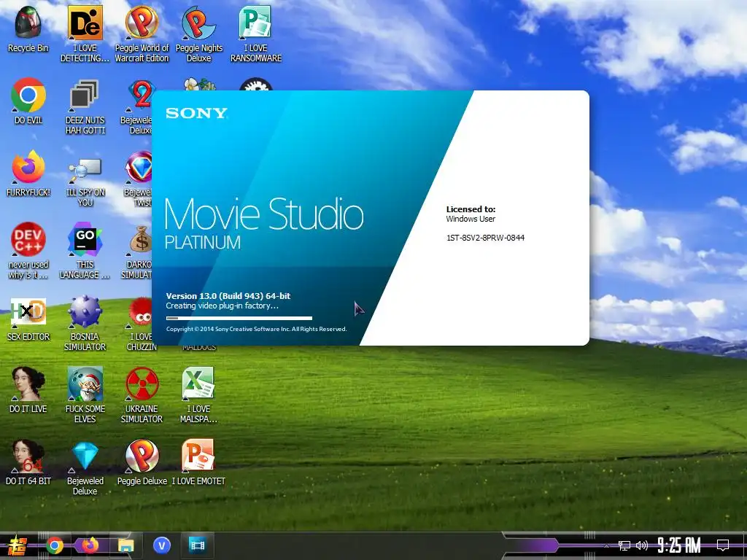Open the I LOVE EMOTET PowerPoint shortcut

198,462
